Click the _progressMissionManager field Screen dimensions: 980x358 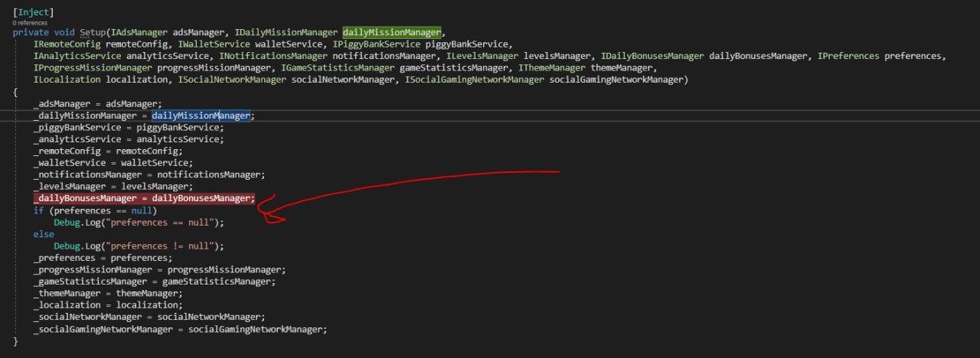coord(93,269)
